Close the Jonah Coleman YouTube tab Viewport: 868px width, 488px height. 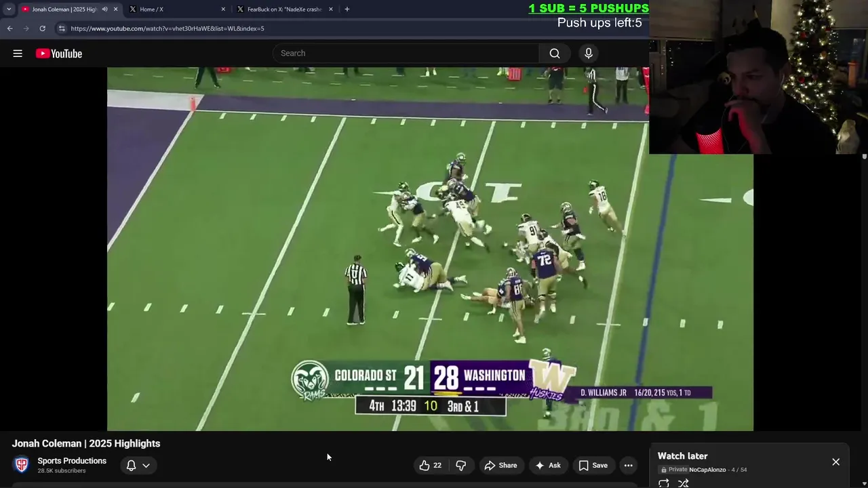(115, 9)
